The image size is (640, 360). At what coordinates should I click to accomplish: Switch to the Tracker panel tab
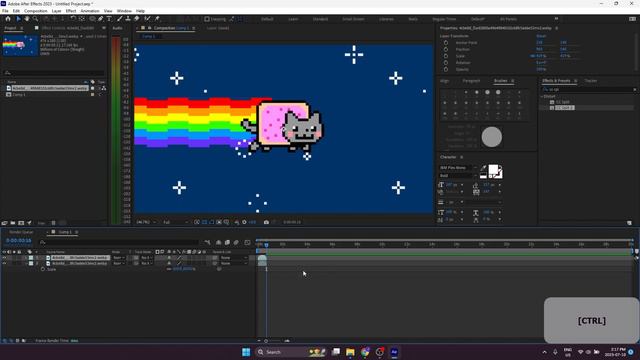tap(591, 81)
